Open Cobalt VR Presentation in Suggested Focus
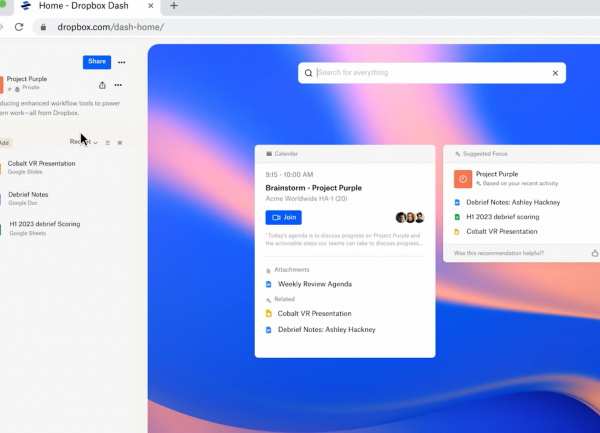The image size is (600, 433). click(502, 231)
